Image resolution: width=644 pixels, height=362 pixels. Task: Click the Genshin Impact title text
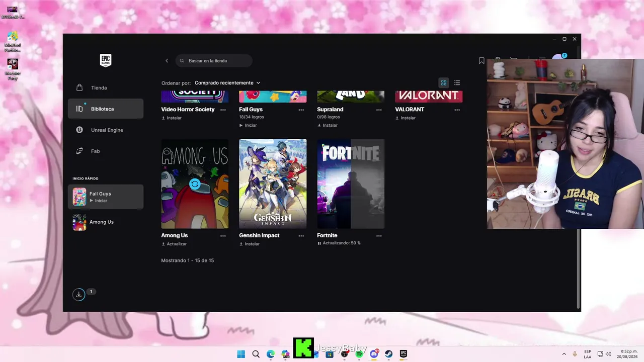click(259, 236)
